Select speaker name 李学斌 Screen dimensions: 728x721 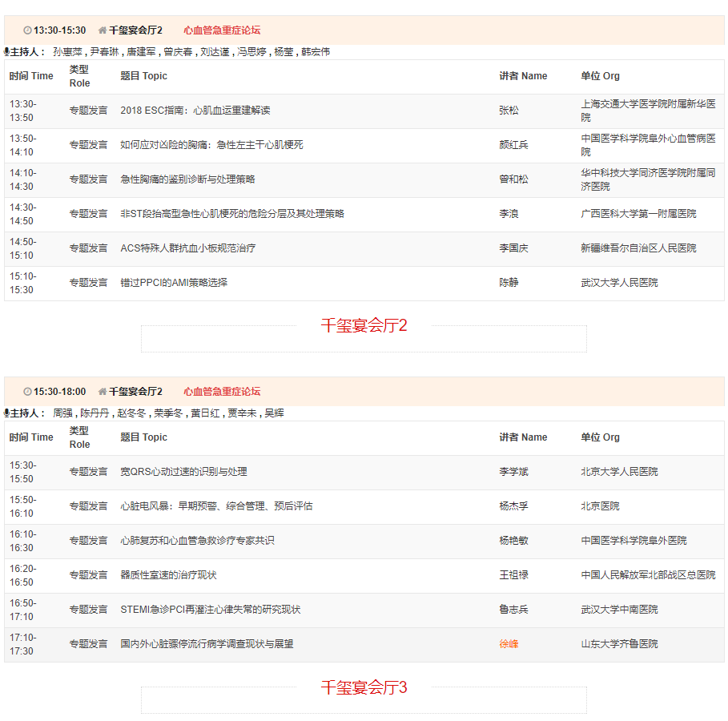[x=513, y=472]
